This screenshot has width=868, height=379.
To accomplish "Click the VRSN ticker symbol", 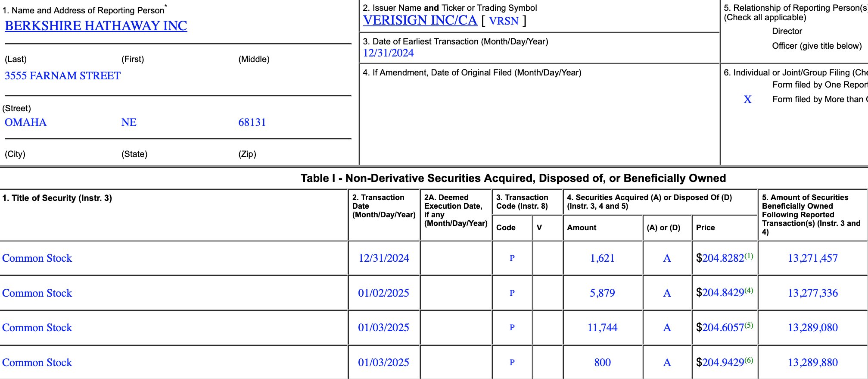I will pos(504,21).
